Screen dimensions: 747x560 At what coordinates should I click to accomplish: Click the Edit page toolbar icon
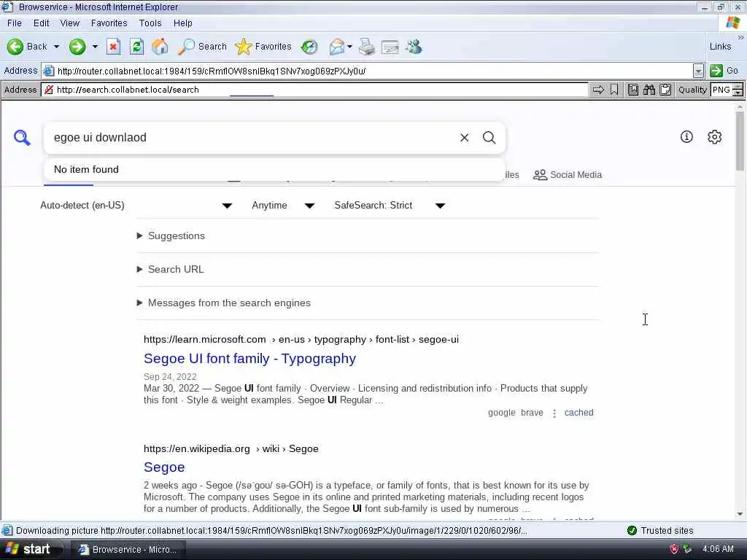click(390, 47)
